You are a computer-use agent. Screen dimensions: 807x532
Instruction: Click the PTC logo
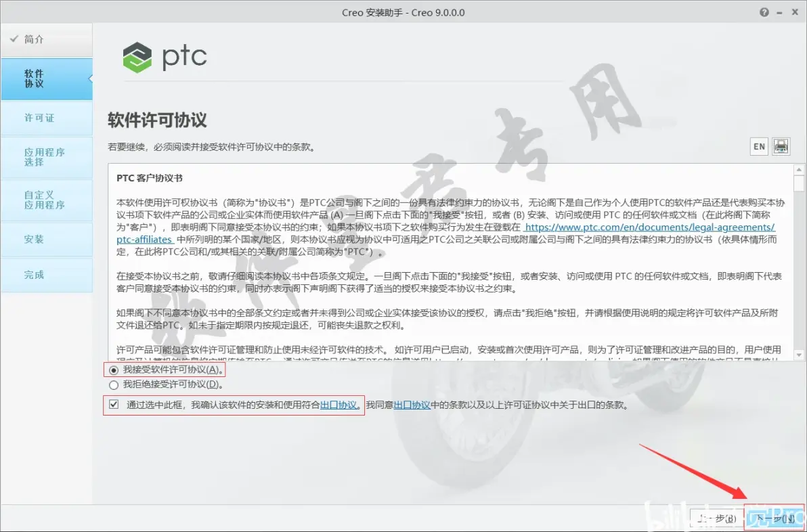click(x=165, y=57)
